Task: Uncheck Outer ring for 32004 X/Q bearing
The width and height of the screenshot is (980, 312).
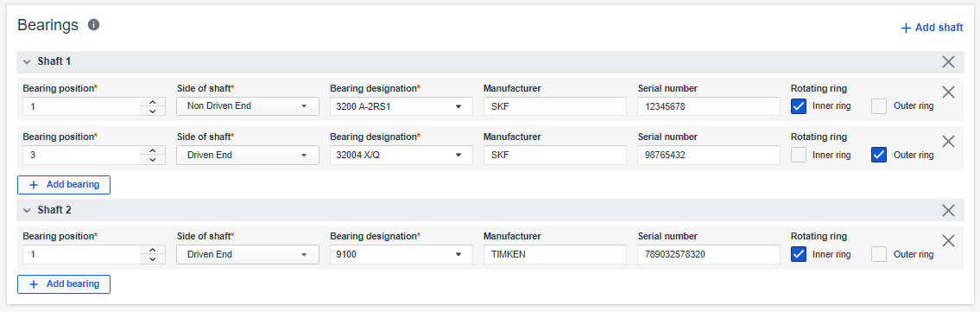Action: (x=879, y=155)
